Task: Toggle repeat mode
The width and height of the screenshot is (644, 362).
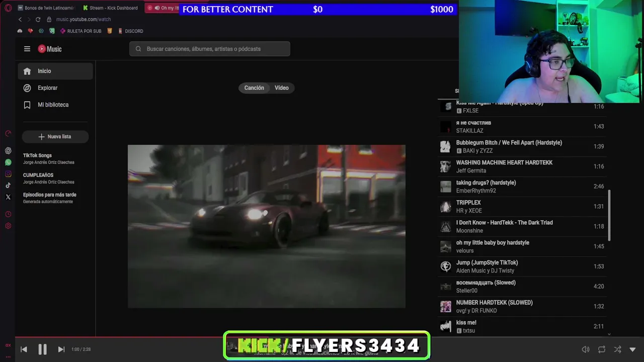Action: point(602,349)
